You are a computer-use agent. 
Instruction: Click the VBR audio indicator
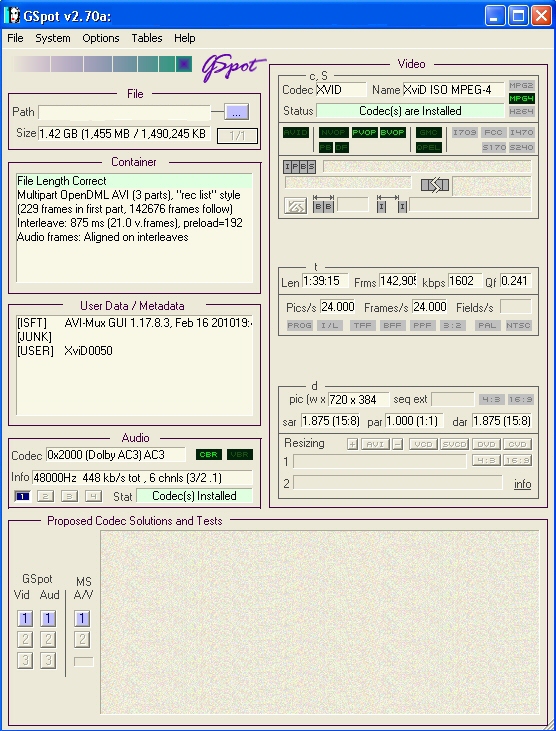click(240, 455)
